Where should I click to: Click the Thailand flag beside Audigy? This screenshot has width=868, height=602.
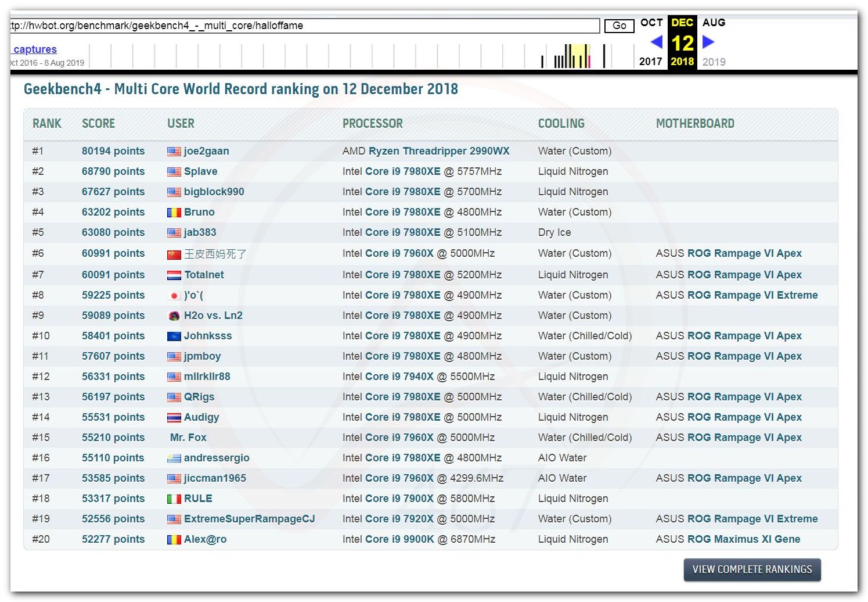(x=174, y=418)
